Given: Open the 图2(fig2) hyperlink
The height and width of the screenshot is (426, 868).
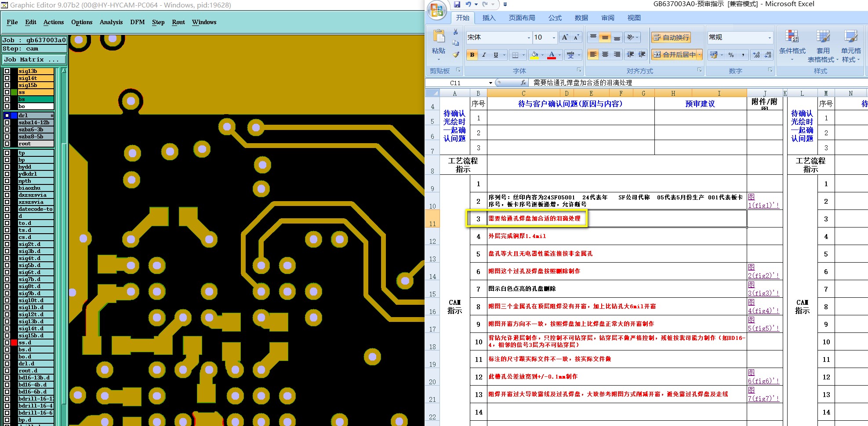Looking at the screenshot, I should (x=764, y=271).
